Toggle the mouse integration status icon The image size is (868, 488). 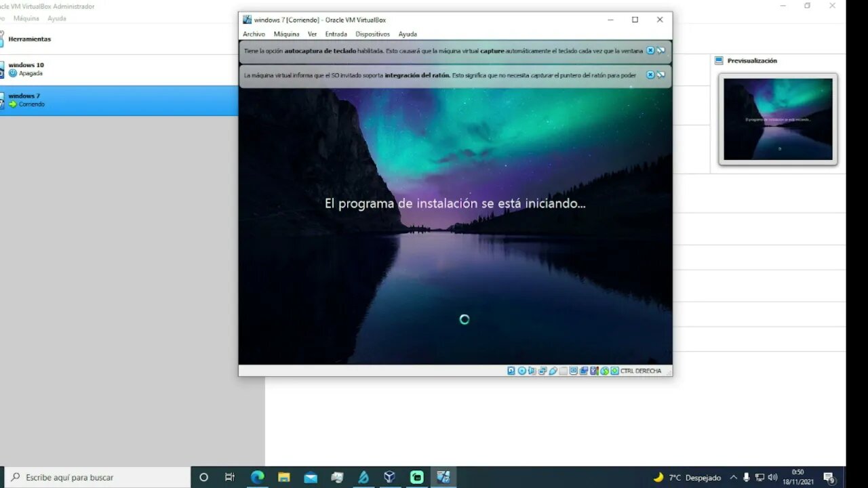[604, 371]
